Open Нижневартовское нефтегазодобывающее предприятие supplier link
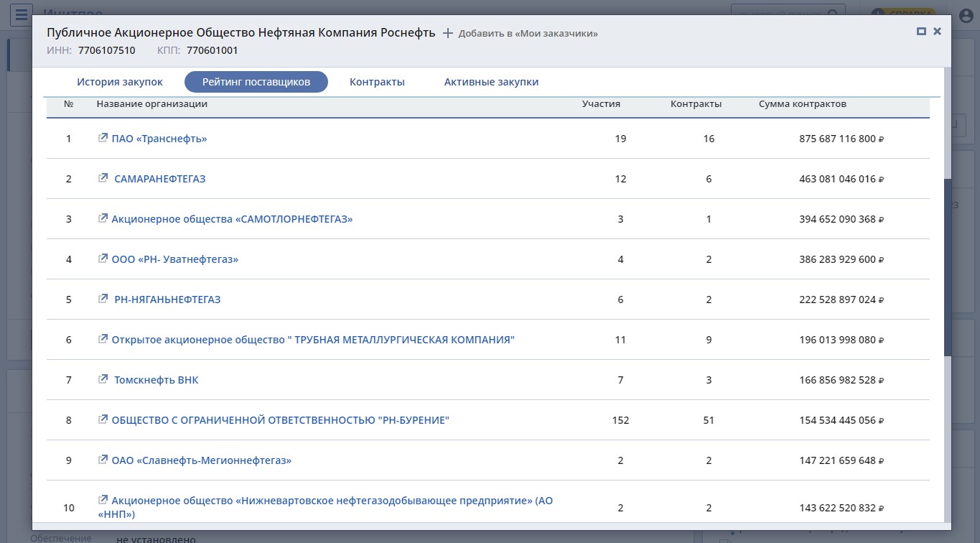This screenshot has height=543, width=980. pos(325,507)
